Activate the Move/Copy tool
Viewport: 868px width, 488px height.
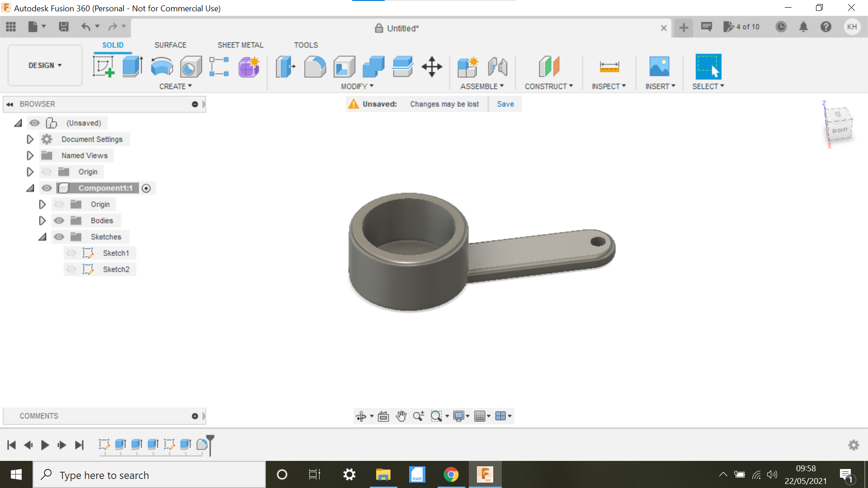coord(432,67)
